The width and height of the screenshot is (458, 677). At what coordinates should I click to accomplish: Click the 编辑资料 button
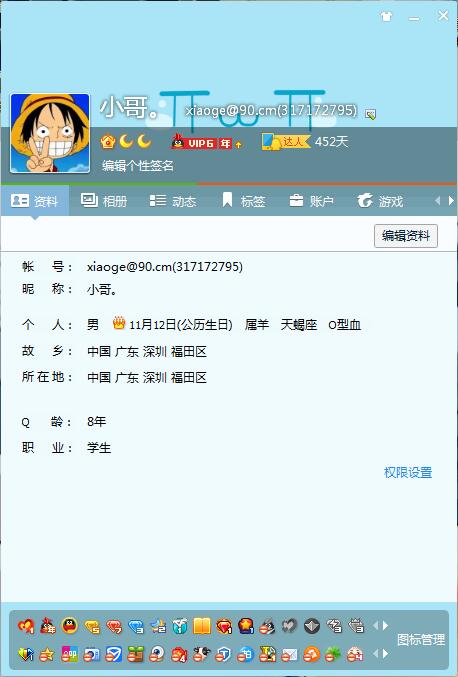coord(406,236)
